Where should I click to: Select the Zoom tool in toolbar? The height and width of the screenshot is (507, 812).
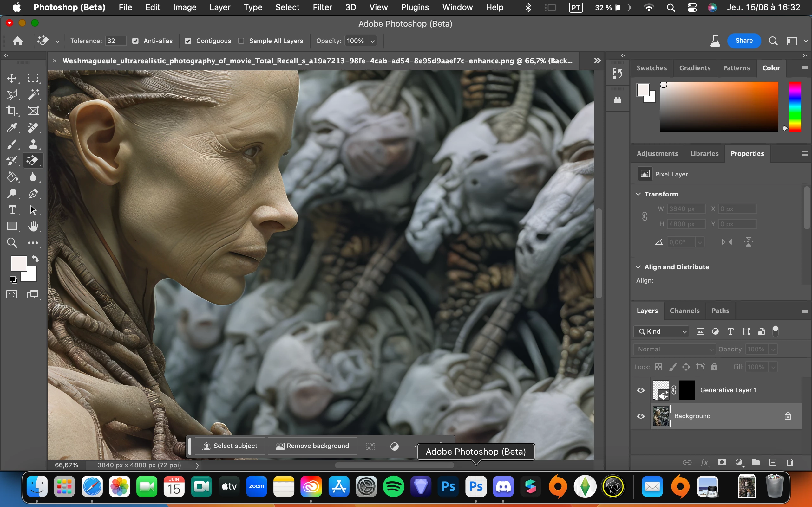tap(12, 243)
